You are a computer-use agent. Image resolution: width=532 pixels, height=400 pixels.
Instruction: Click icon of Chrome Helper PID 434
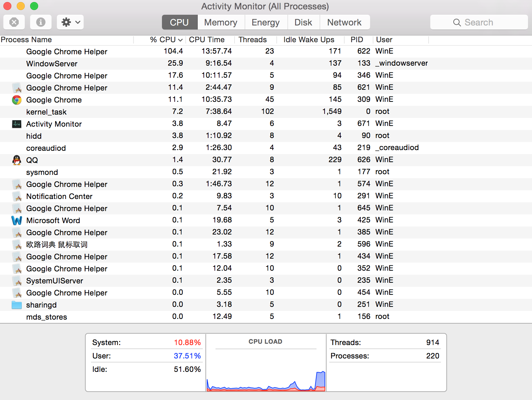coord(17,257)
